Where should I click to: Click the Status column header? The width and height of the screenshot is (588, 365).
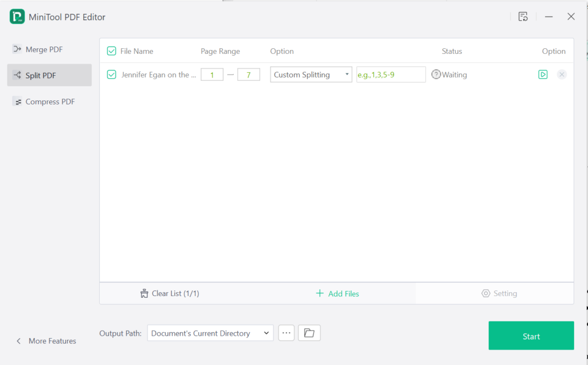click(451, 51)
